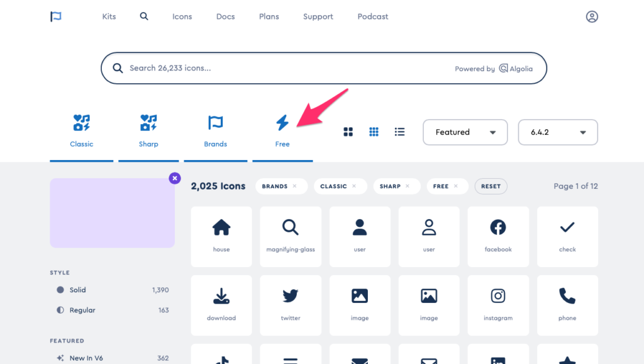Switch to list view layout
The width and height of the screenshot is (644, 364).
[399, 132]
